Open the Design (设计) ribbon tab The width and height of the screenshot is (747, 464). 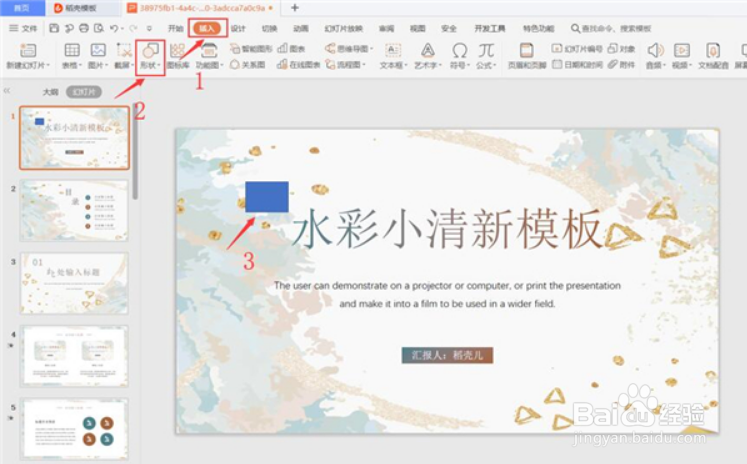[x=238, y=29]
